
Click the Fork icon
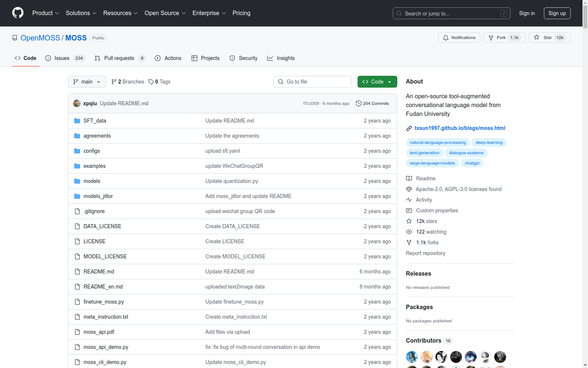(491, 38)
